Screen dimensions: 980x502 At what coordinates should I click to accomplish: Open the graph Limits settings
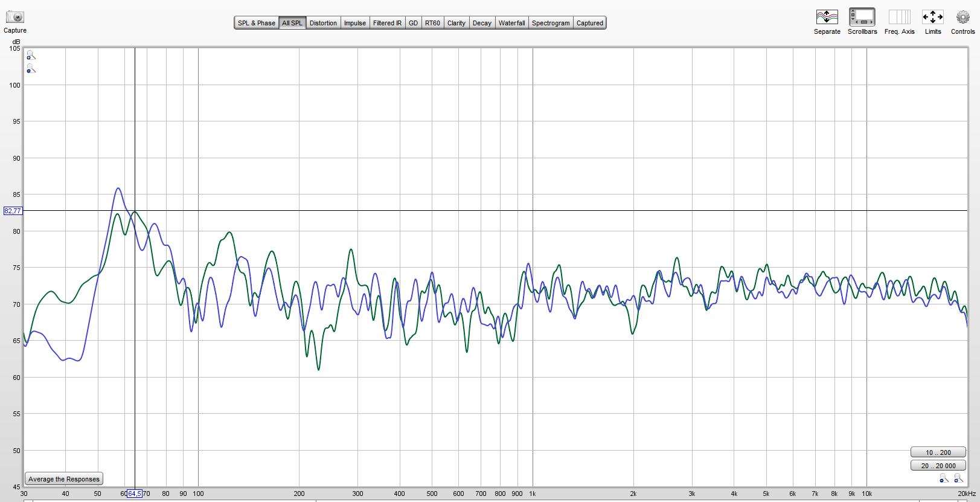click(932, 17)
